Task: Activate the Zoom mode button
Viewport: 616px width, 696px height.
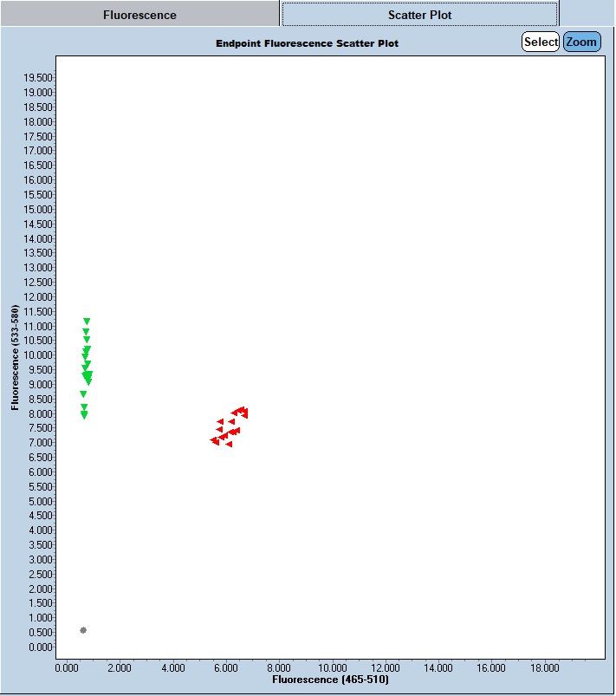Action: point(581,42)
